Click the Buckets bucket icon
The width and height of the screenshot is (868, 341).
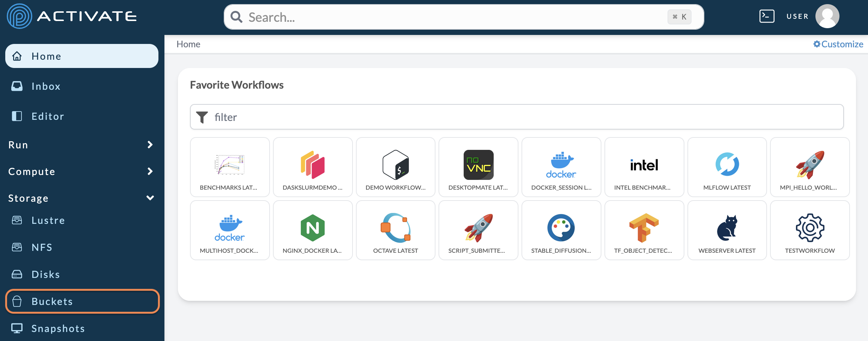click(x=17, y=301)
